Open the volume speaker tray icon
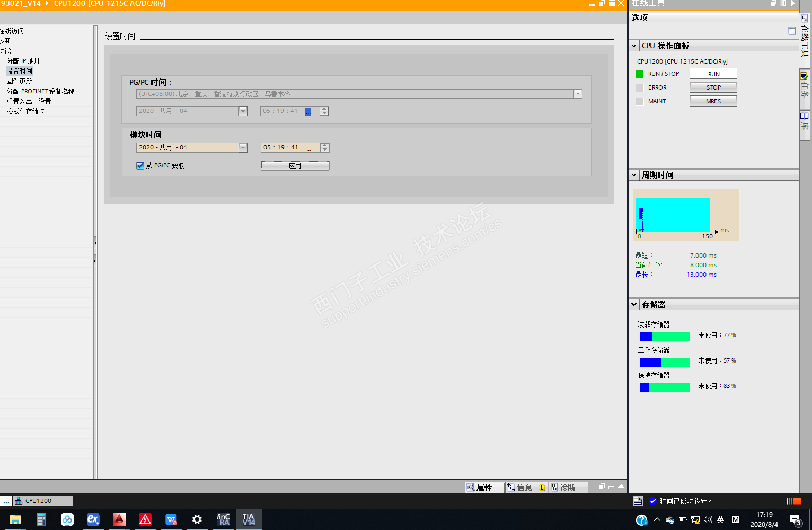Viewport: 812px width, 530px height. click(708, 520)
